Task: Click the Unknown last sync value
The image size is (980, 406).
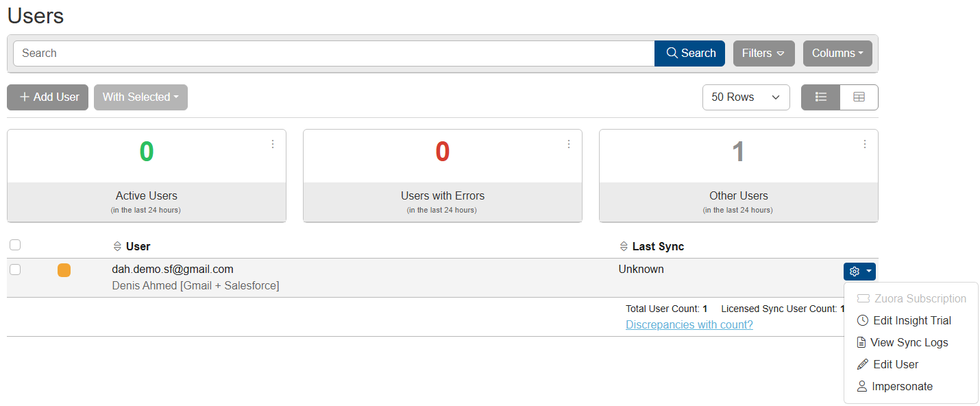Action: tap(641, 270)
